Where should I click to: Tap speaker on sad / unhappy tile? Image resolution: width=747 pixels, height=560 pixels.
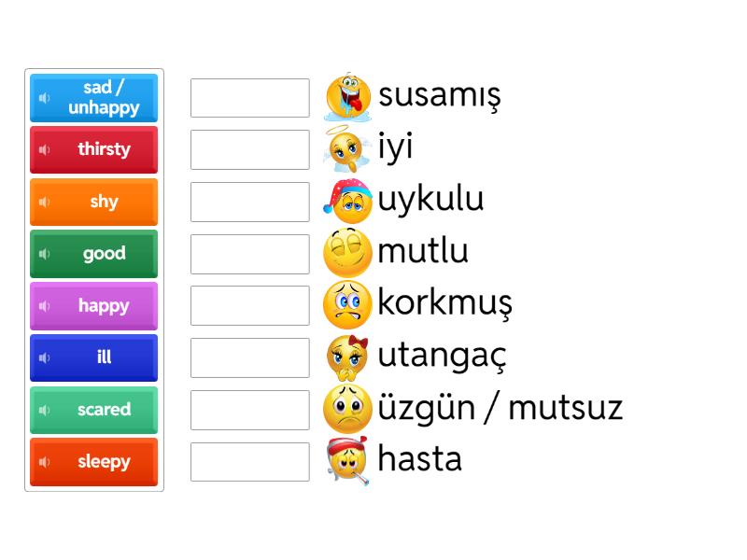(44, 98)
